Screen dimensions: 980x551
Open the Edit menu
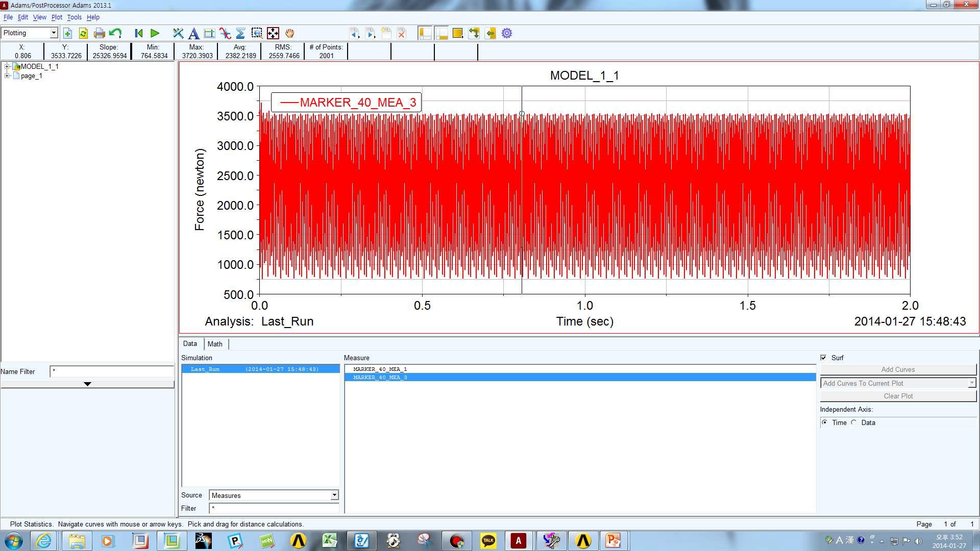(x=23, y=17)
